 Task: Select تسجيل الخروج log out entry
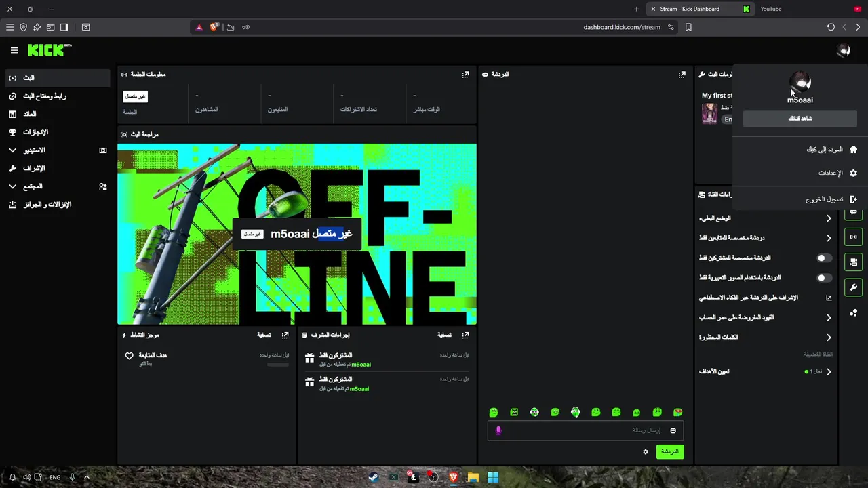coord(800,199)
